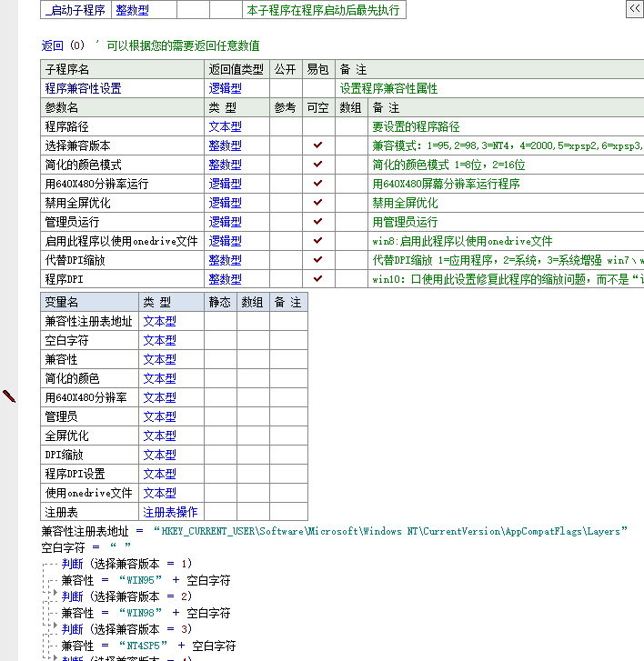Click the 静态 column header in variable table
The width and height of the screenshot is (644, 661).
220,302
